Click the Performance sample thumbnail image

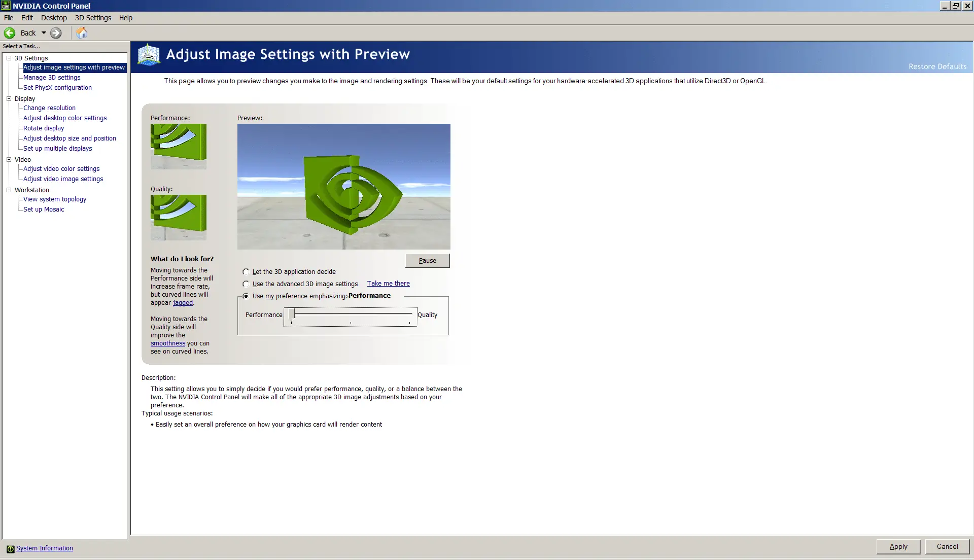[x=178, y=147]
